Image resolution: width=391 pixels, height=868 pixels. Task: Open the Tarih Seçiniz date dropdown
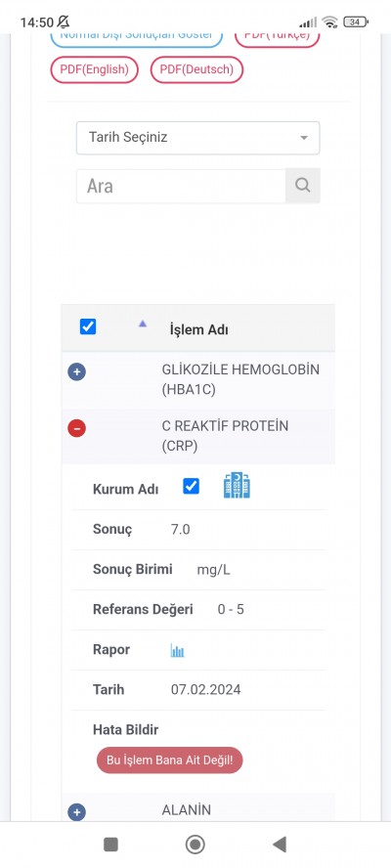point(197,138)
